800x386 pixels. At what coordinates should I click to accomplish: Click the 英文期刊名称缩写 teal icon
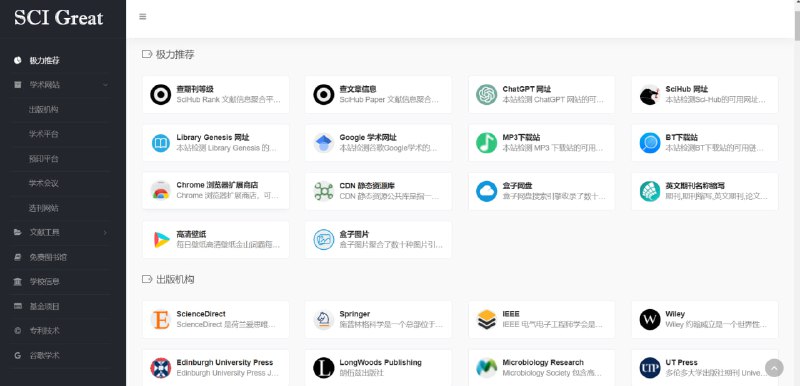[650, 191]
